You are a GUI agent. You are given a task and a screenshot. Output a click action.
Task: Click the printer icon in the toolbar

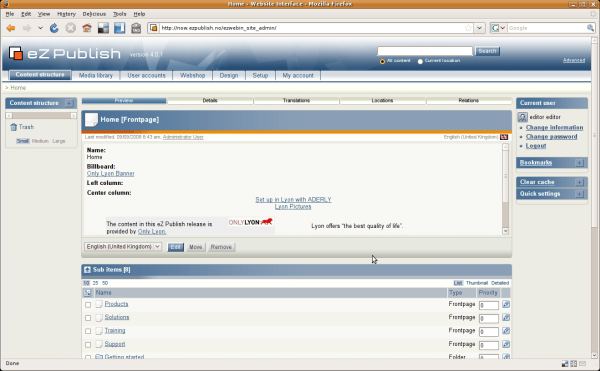point(136,28)
